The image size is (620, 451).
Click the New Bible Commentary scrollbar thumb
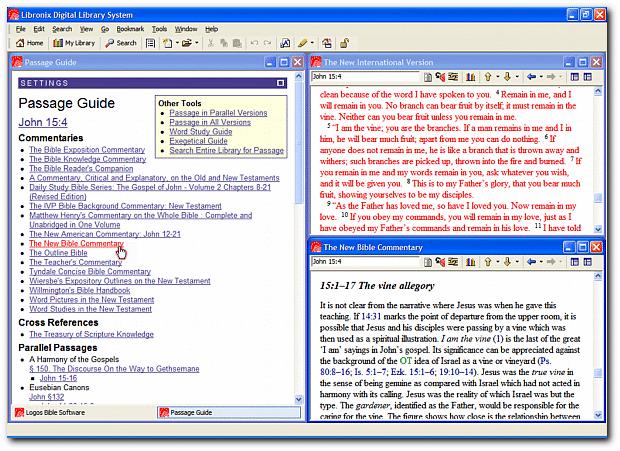tap(598, 373)
